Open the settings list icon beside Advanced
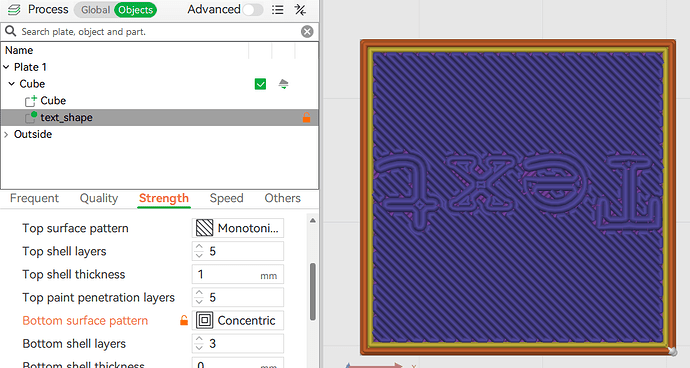This screenshot has width=690, height=368. 278,10
